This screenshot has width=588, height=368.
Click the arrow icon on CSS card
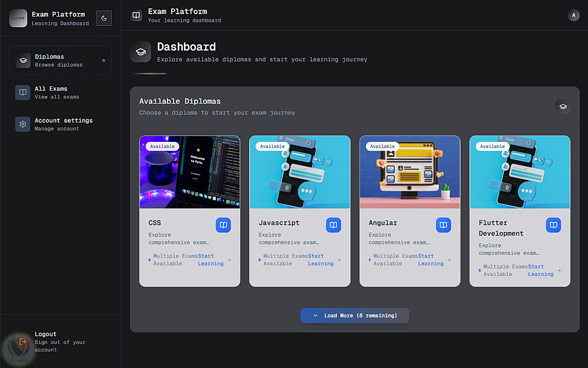(x=229, y=260)
